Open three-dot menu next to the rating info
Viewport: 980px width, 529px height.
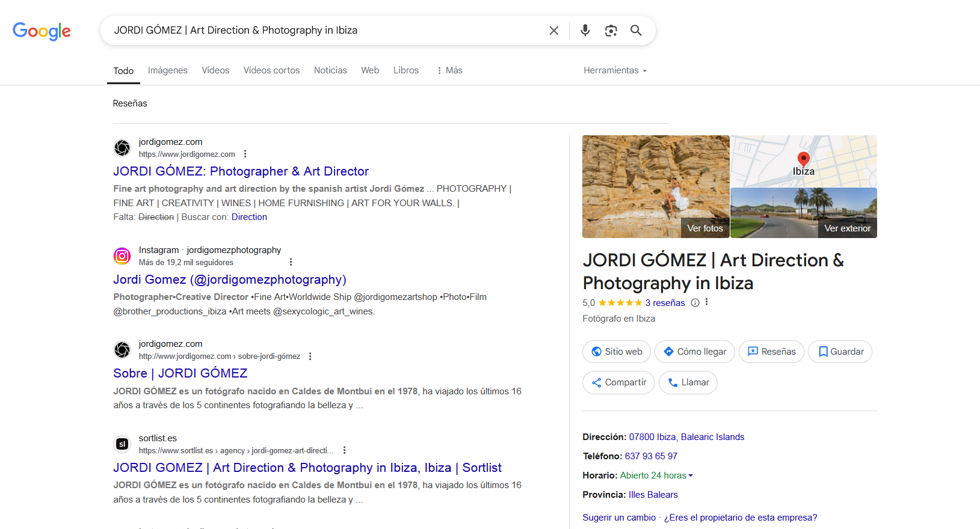[707, 302]
